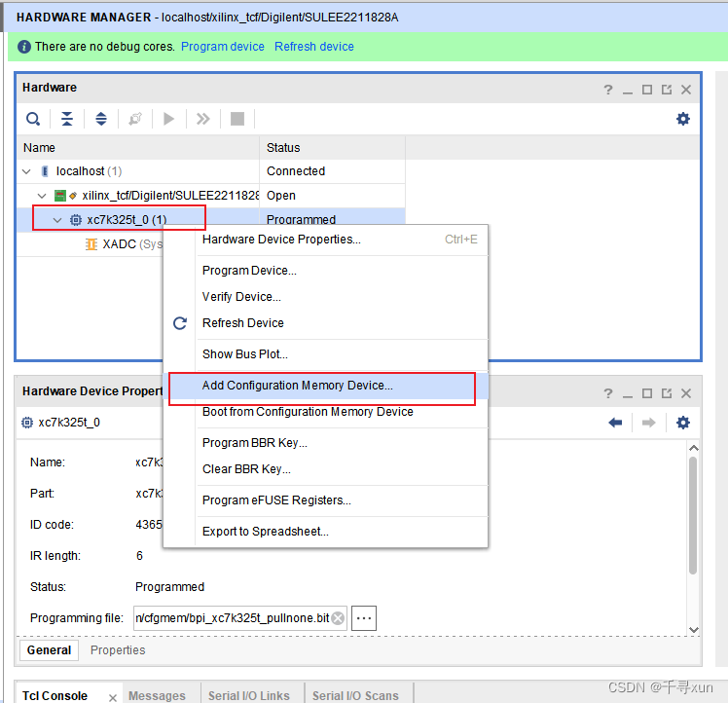Minimize the Hardware panel
728x703 pixels.
[x=627, y=92]
